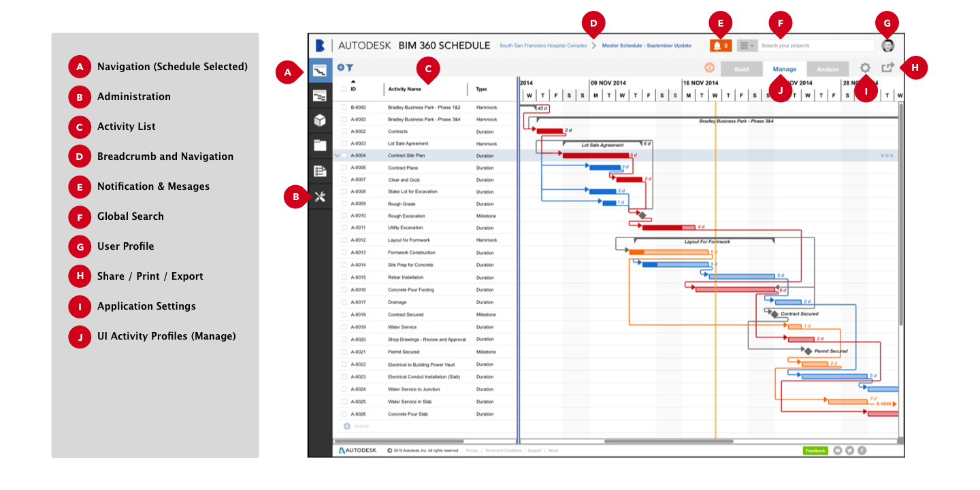
Task: Toggle the select-all checkbox above ID
Action: pos(344,89)
